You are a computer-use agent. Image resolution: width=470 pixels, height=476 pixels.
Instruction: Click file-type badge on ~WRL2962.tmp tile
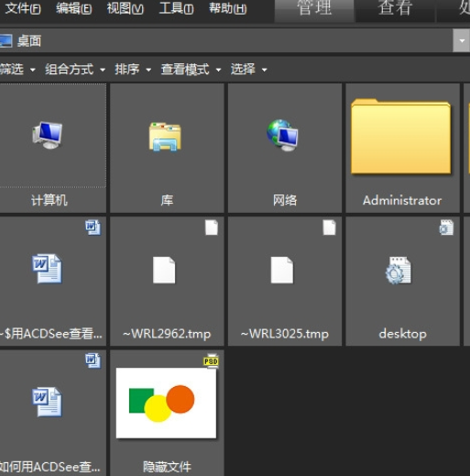212,227
